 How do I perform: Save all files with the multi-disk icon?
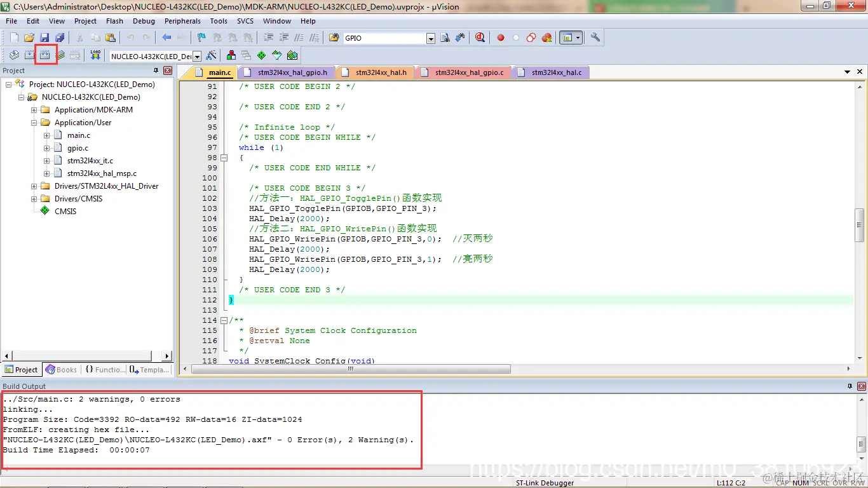[x=60, y=38]
